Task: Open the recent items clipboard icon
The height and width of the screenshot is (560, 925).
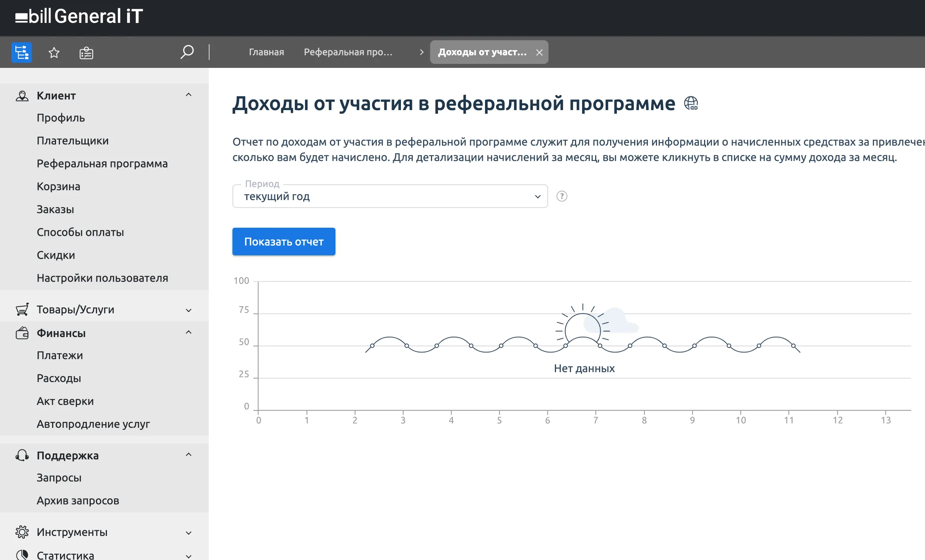Action: [x=86, y=52]
